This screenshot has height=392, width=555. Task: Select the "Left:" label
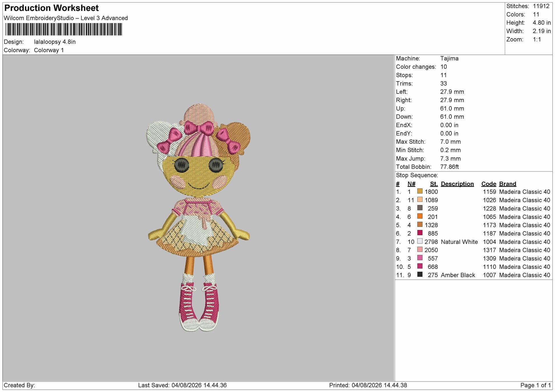402,92
